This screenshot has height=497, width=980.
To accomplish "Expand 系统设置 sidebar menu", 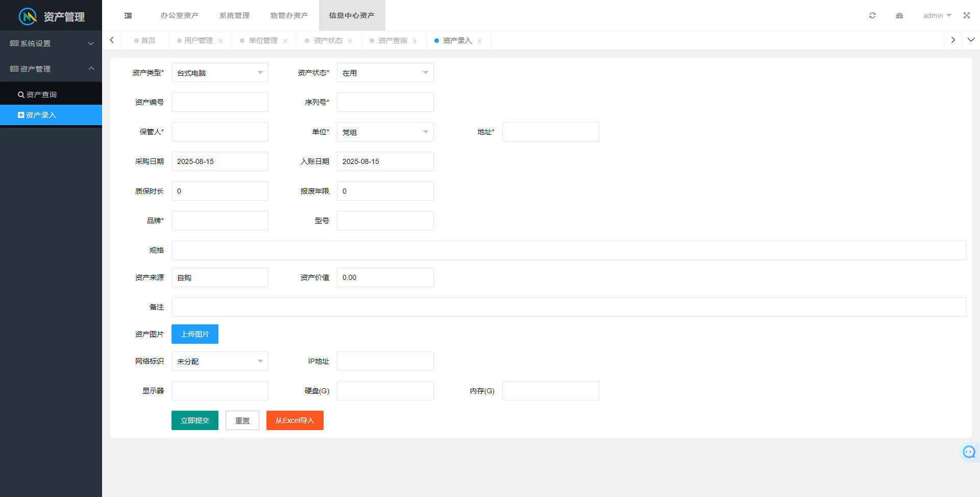I will [x=51, y=43].
